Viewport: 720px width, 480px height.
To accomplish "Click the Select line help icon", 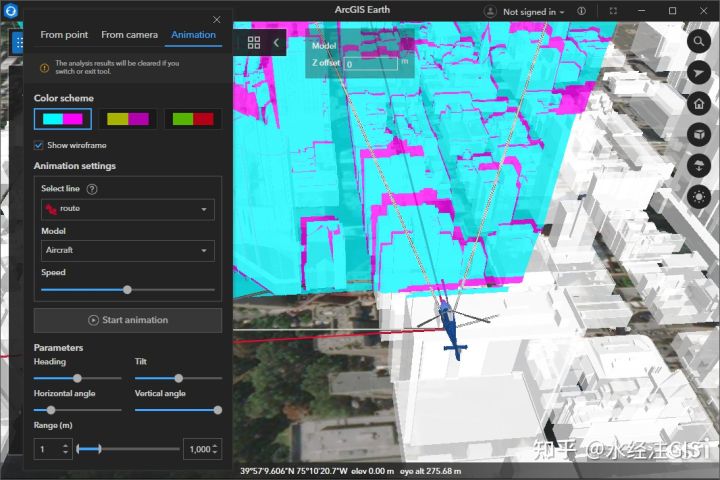I will click(x=92, y=189).
